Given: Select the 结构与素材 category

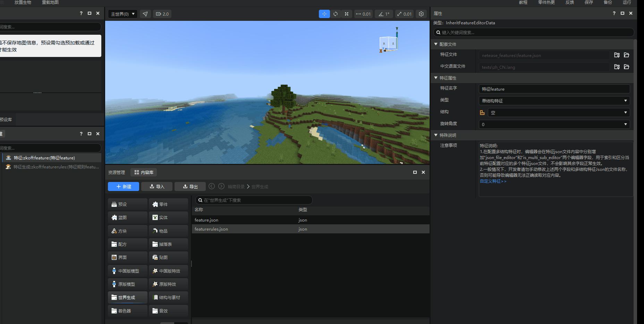Looking at the screenshot, I should click(x=168, y=297).
